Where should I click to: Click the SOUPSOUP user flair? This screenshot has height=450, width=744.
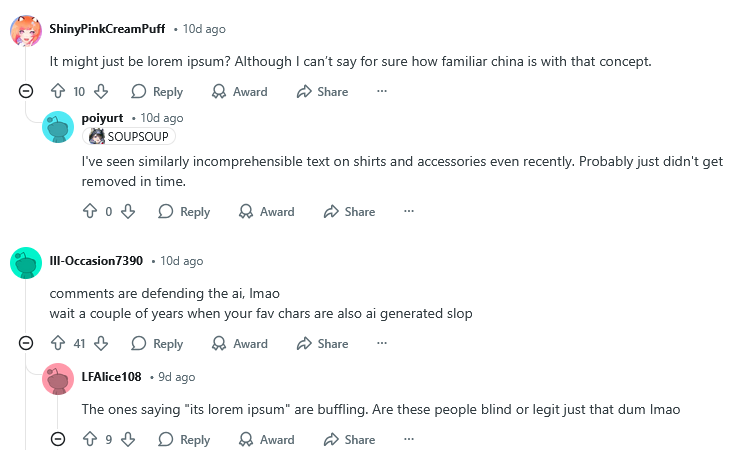(131, 136)
